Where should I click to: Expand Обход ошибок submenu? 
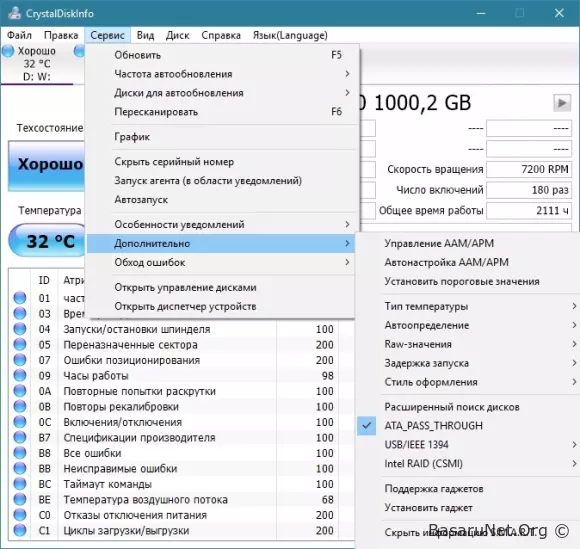click(x=221, y=262)
